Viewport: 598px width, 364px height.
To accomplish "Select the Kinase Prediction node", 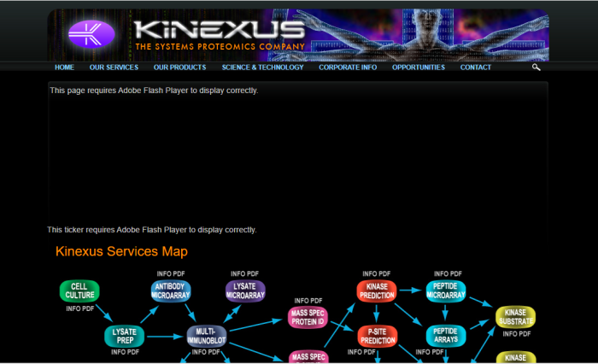I will [377, 291].
